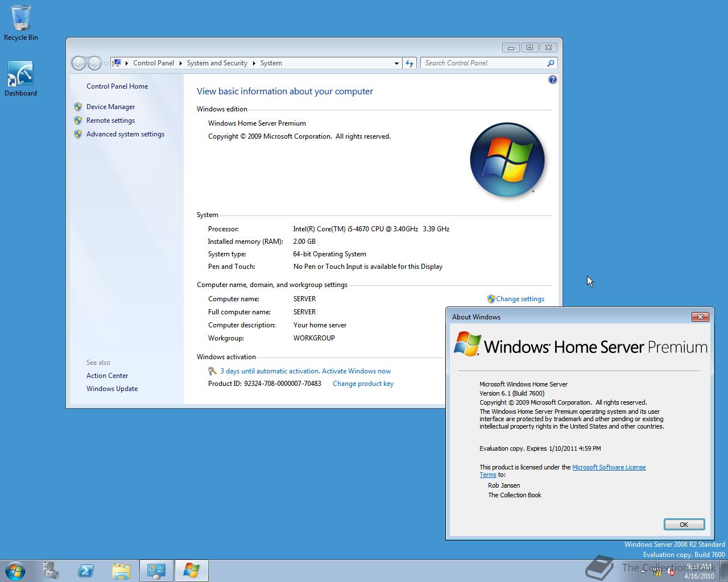Viewport: 728px width, 582px height.
Task: Select System breadcrumb segment
Action: 271,63
